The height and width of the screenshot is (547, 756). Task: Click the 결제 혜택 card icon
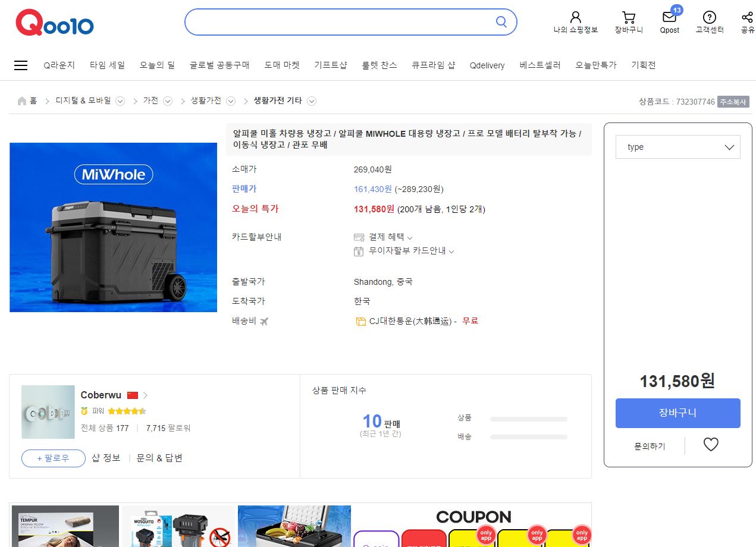[359, 237]
